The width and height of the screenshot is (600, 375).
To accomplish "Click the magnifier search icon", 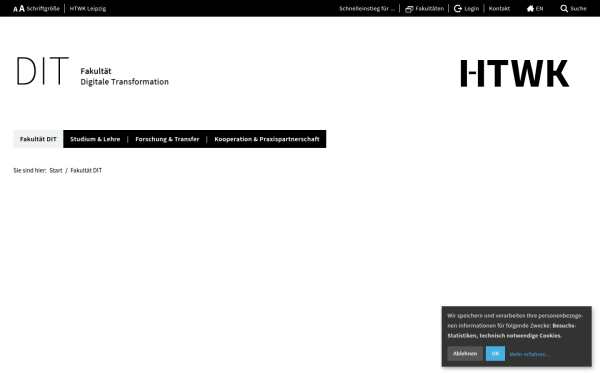I will pos(564,8).
